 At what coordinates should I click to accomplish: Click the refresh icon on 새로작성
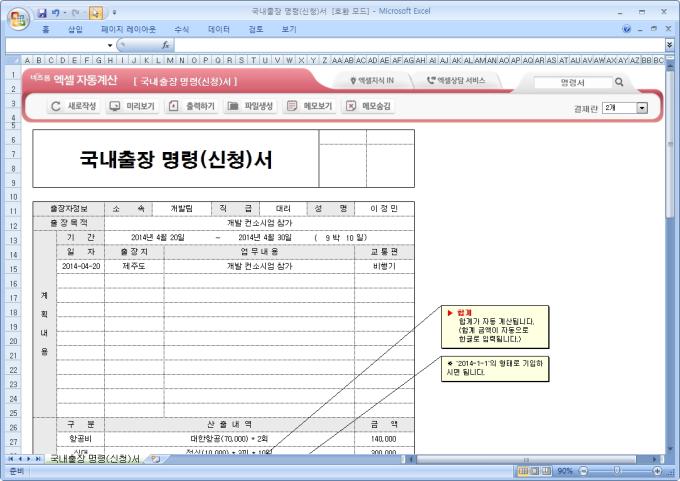pyautogui.click(x=56, y=106)
